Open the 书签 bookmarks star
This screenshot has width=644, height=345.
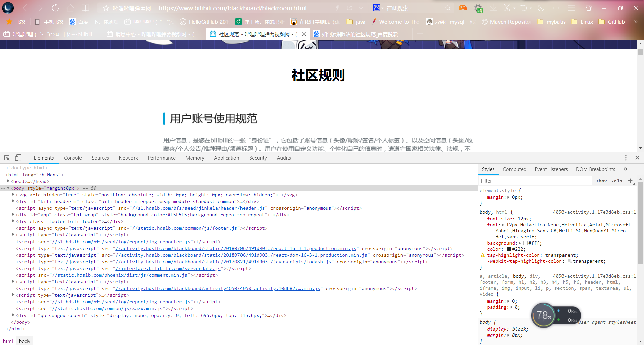click(x=16, y=22)
